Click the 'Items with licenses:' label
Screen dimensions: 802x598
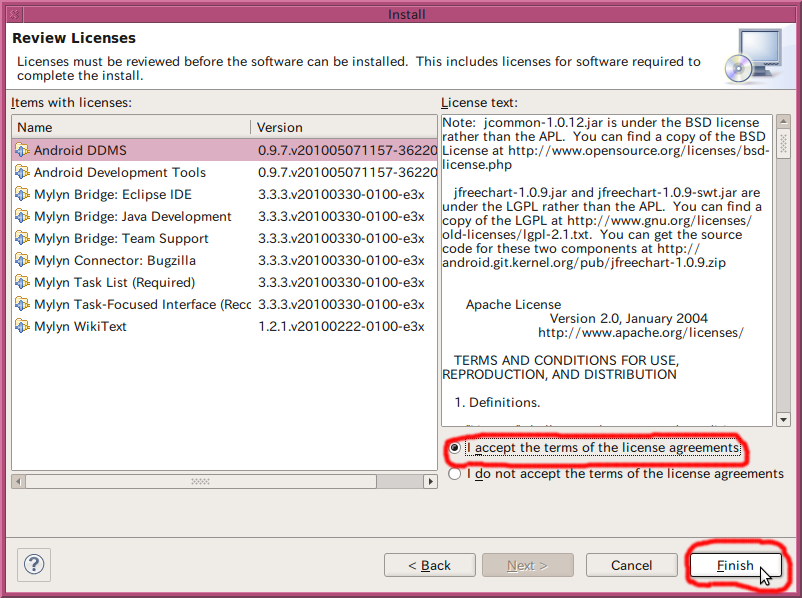[x=72, y=102]
